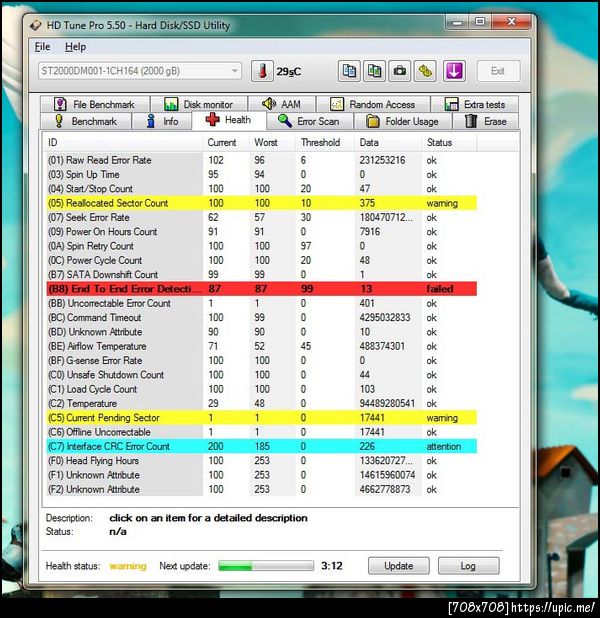Screen dimensions: 600x618
Task: Select the (C7) Interface CRC Error Count row
Action: coord(261,447)
